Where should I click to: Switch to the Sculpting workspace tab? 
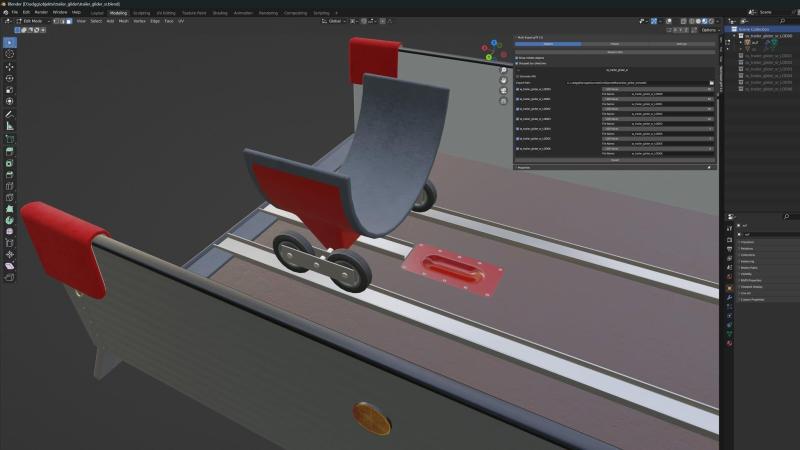[141, 13]
